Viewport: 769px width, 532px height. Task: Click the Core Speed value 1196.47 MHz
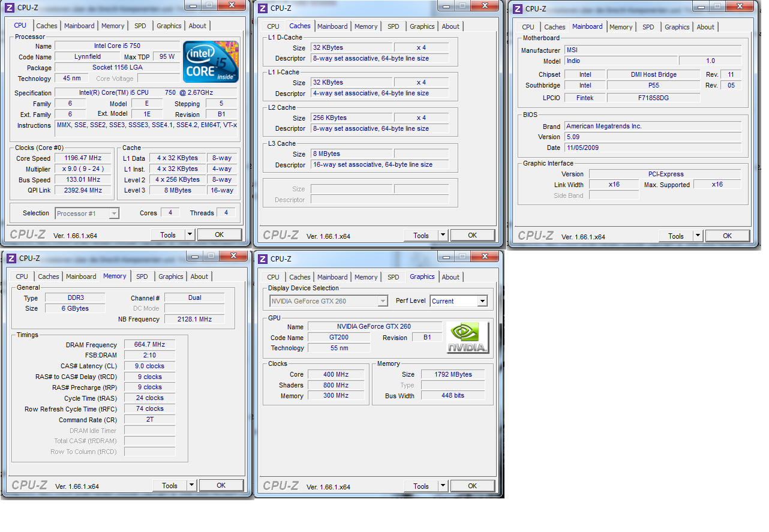pyautogui.click(x=83, y=158)
